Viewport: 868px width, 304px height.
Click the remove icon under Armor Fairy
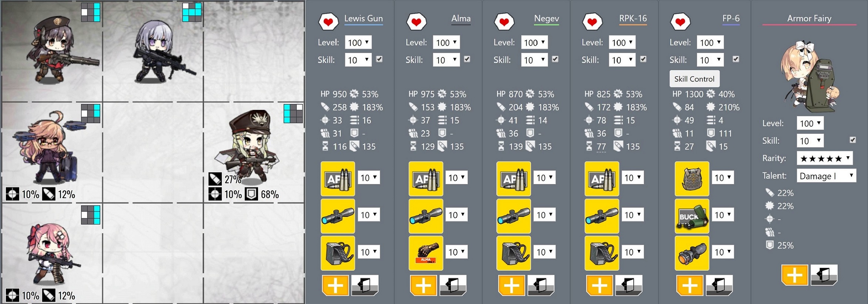click(x=824, y=275)
